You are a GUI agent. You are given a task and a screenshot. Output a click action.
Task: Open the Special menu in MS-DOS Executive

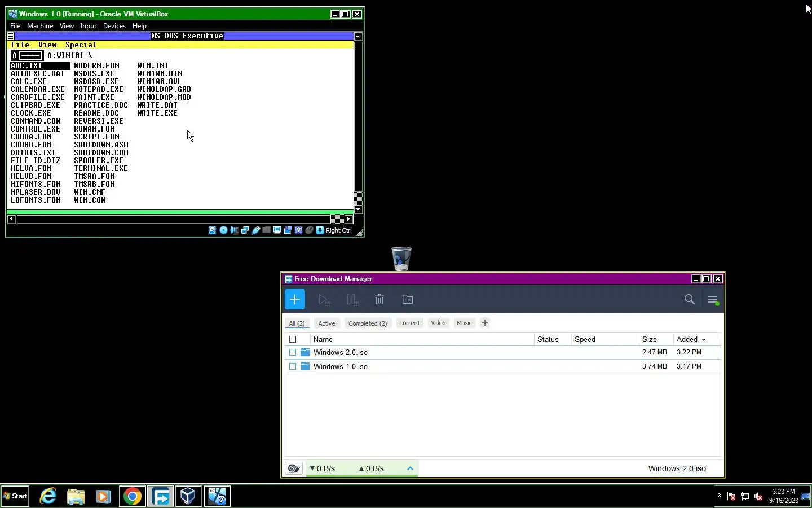pos(81,45)
